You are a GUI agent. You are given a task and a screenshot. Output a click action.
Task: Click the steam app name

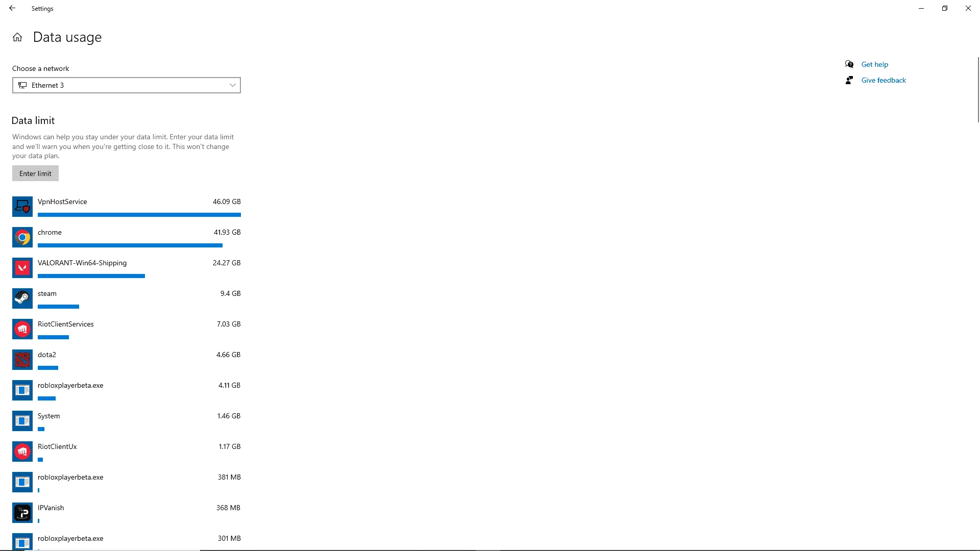(47, 293)
